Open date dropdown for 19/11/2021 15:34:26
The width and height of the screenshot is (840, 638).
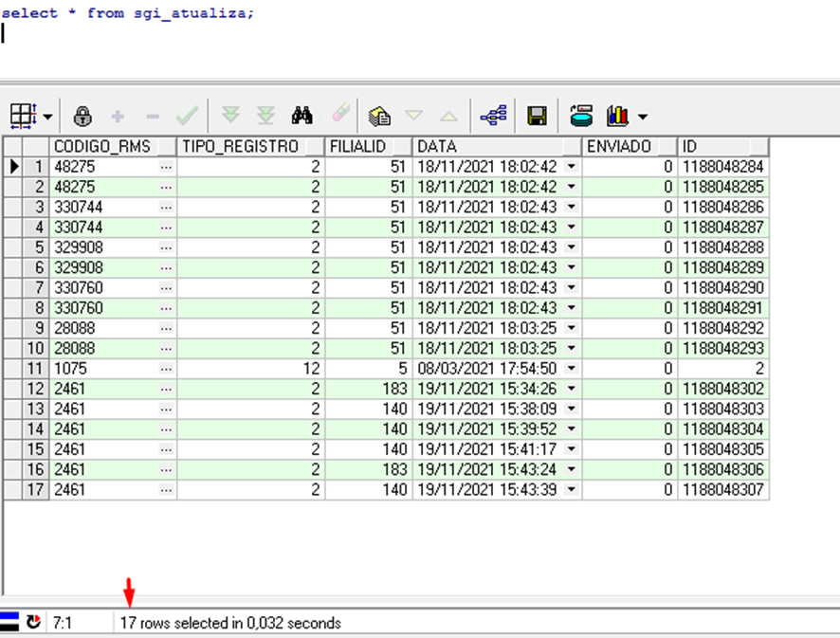tap(572, 389)
